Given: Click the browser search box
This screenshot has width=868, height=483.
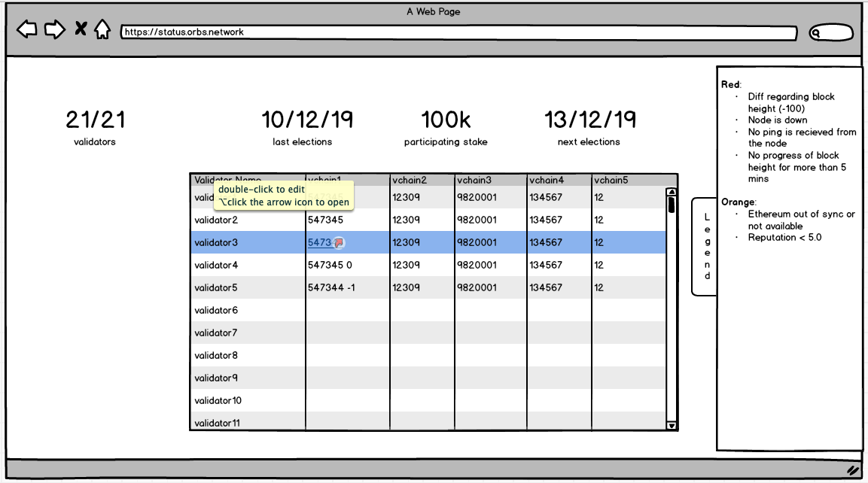Looking at the screenshot, I should tap(831, 32).
